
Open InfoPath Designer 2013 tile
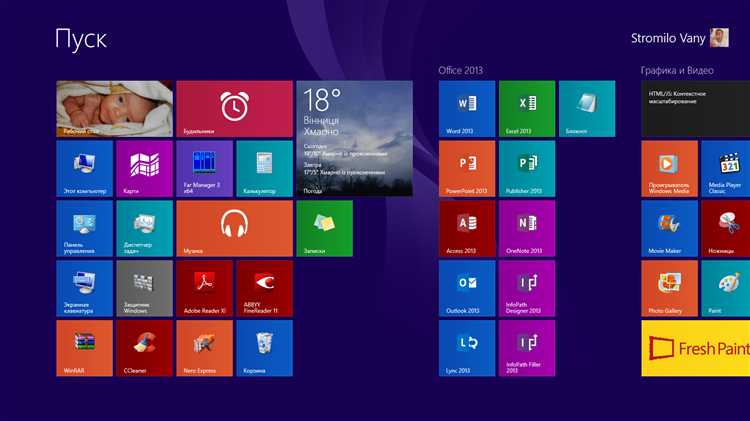(x=527, y=288)
